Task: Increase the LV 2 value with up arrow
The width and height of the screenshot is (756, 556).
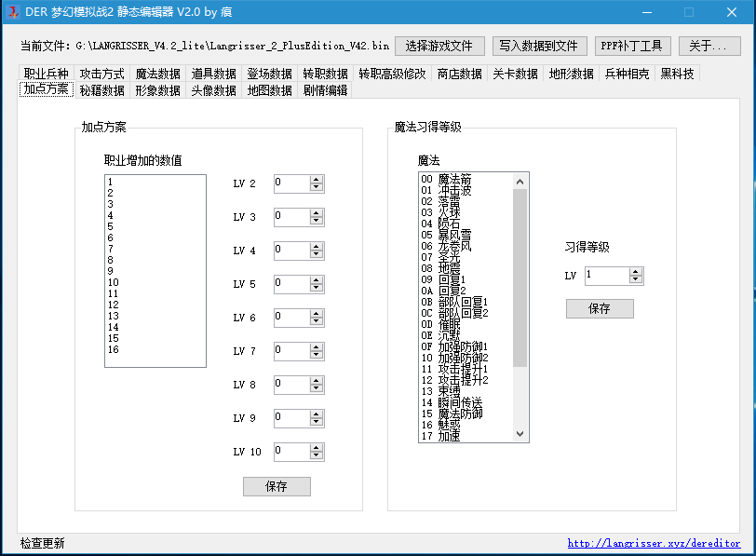Action: [x=317, y=180]
